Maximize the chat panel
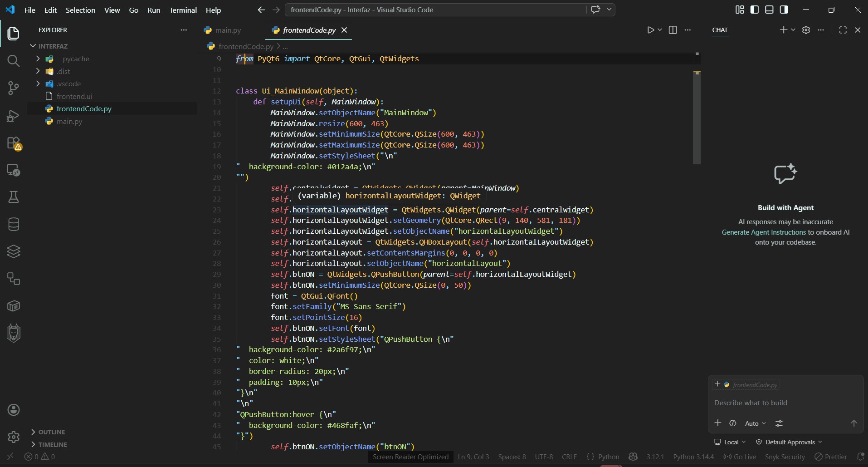Image resolution: width=868 pixels, height=467 pixels. coord(843,30)
